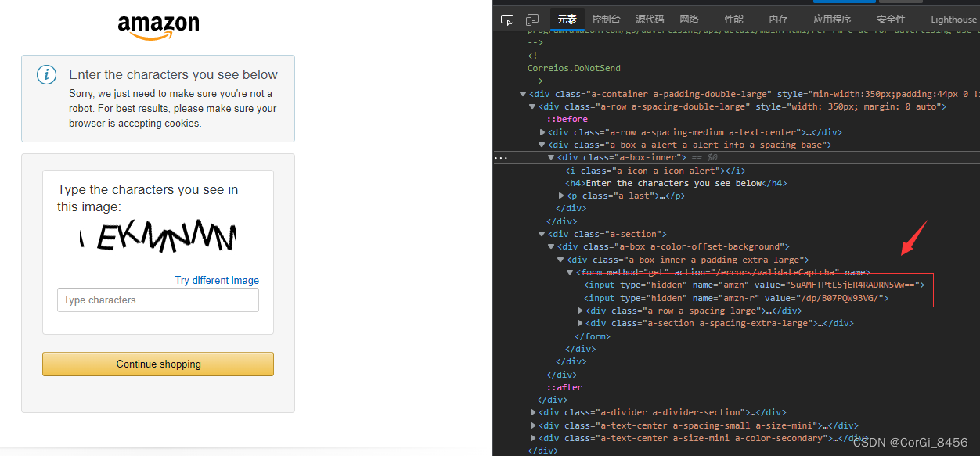Click heading Enter the characters you see below
Viewport: 980px width, 456px height.
tap(173, 74)
